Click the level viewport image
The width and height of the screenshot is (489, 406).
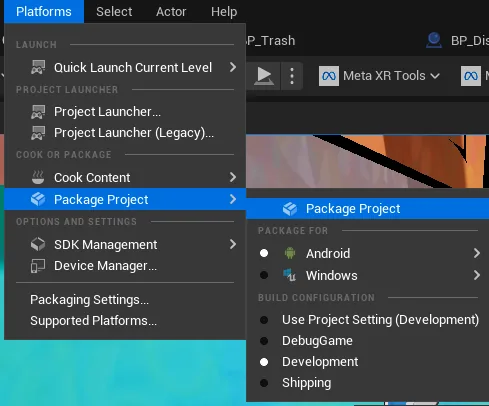pyautogui.click(x=367, y=161)
